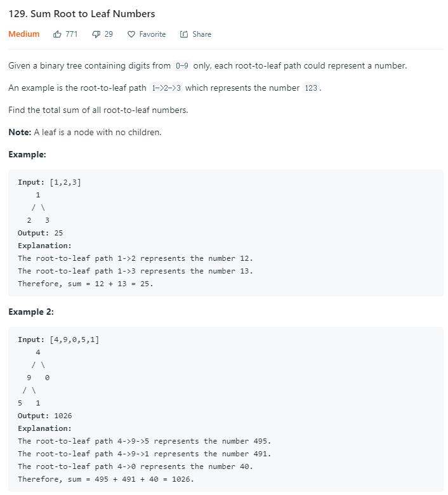The image size is (448, 495).
Task: Click the inline code 0-9
Action: click(x=182, y=65)
